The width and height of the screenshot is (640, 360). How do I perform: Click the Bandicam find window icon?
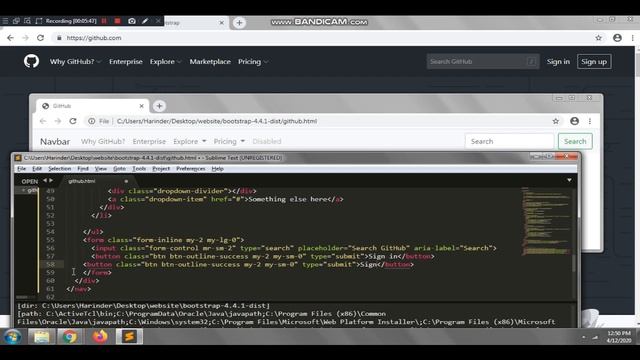click(27, 21)
